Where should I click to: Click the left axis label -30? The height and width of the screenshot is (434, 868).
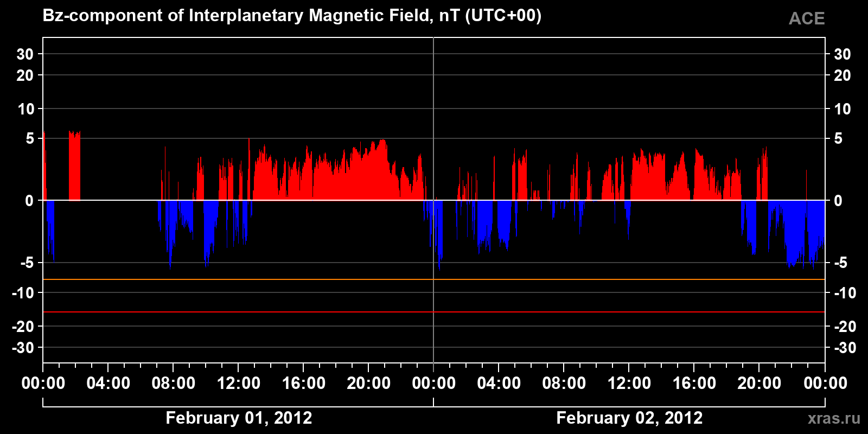click(x=23, y=348)
